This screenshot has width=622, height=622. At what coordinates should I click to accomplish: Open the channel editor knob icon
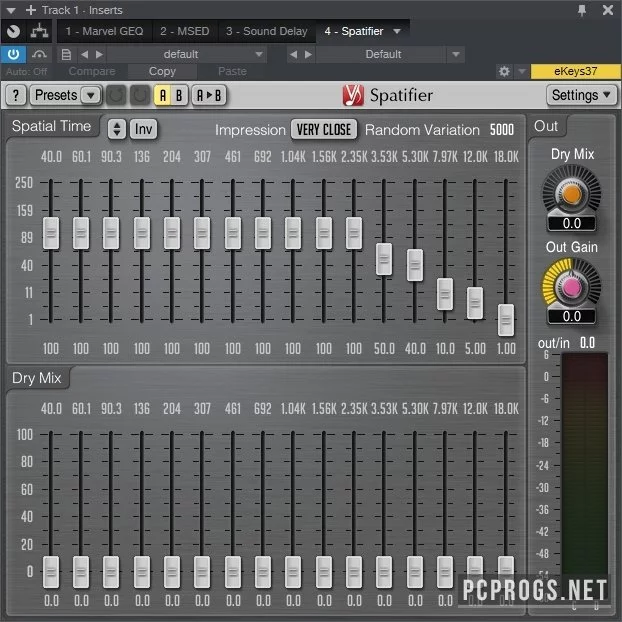(x=13, y=31)
